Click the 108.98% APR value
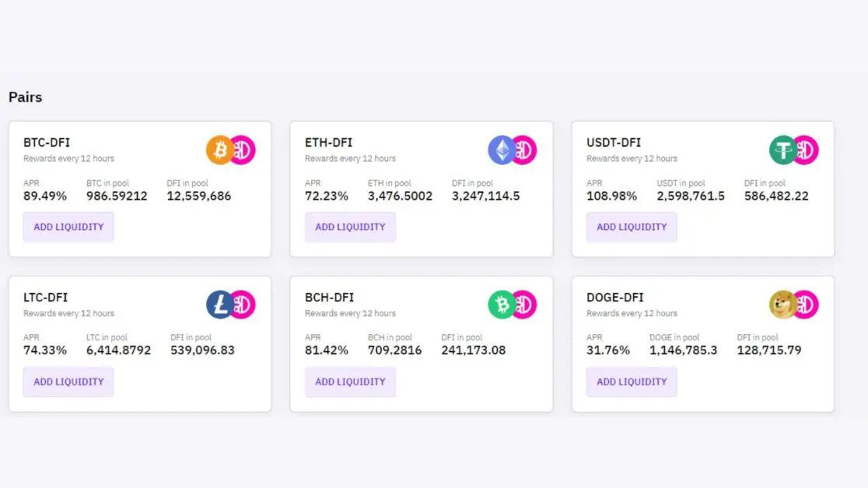 (611, 196)
